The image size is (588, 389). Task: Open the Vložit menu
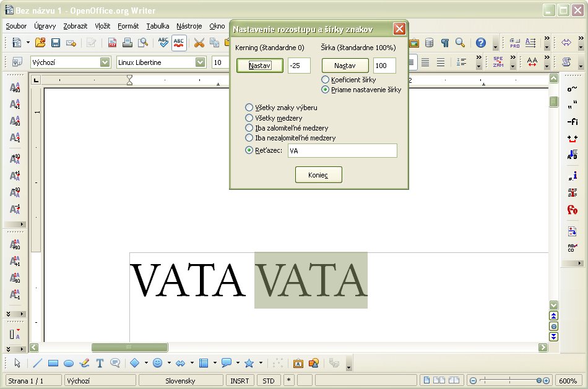tap(102, 26)
